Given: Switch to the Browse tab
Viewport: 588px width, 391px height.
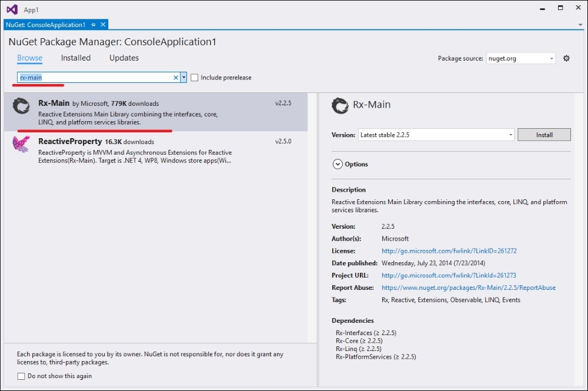Looking at the screenshot, I should (x=29, y=58).
